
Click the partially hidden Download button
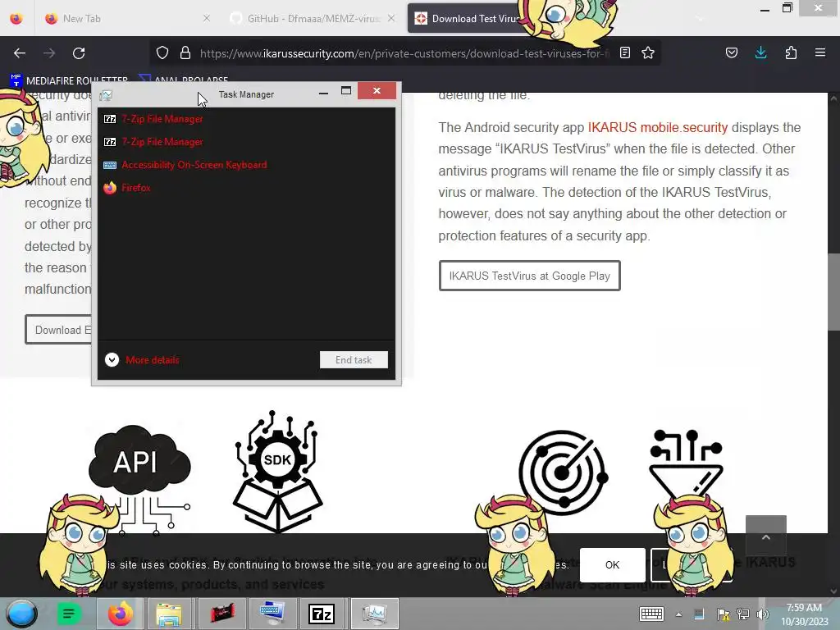(58, 330)
